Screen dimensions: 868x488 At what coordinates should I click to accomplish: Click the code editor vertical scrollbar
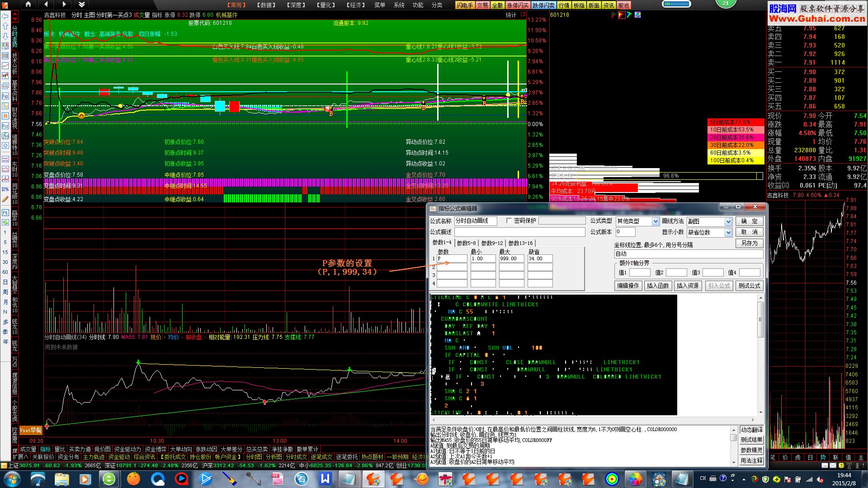761,355
